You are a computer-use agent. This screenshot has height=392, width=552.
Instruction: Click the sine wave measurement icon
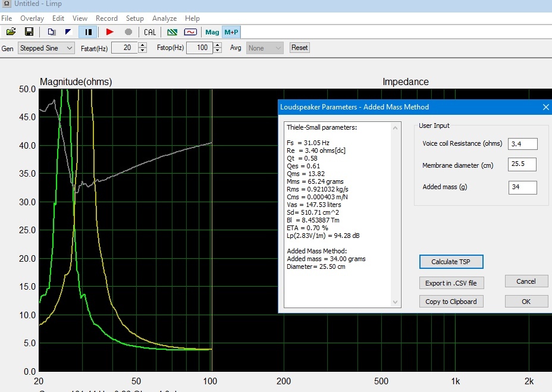point(190,32)
